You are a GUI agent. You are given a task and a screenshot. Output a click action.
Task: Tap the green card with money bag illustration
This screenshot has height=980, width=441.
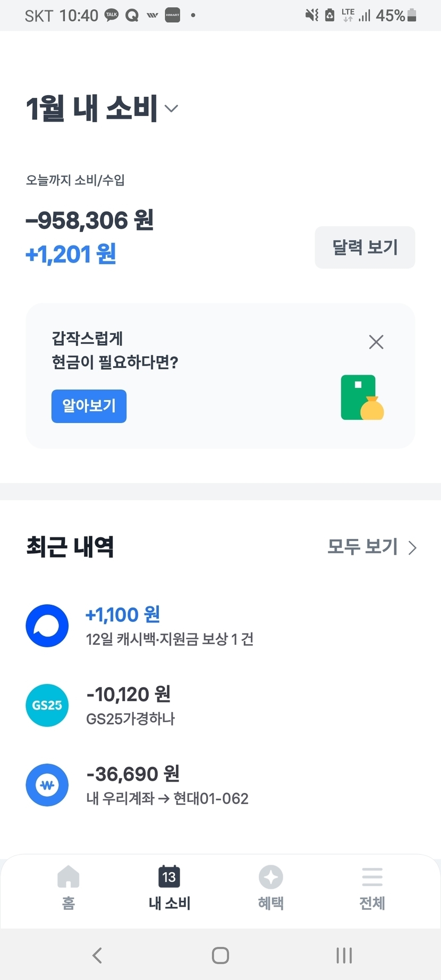[362, 398]
